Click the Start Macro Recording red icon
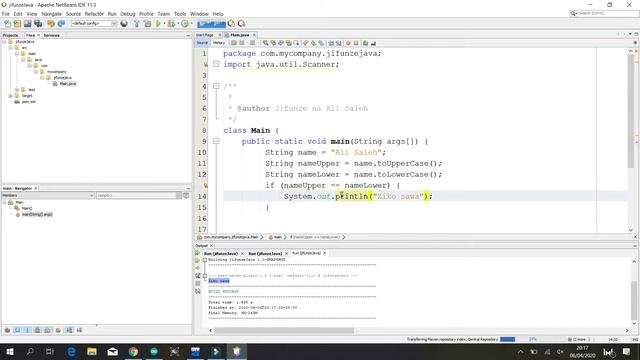The width and height of the screenshot is (640, 360). (348, 43)
